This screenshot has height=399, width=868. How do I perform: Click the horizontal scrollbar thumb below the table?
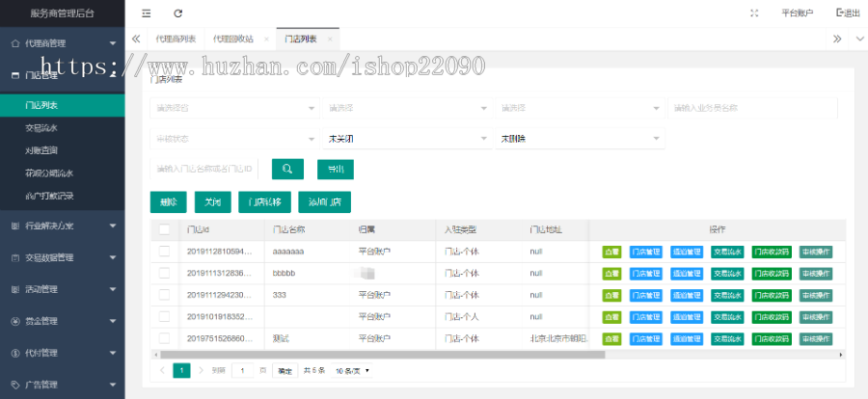(x=383, y=355)
